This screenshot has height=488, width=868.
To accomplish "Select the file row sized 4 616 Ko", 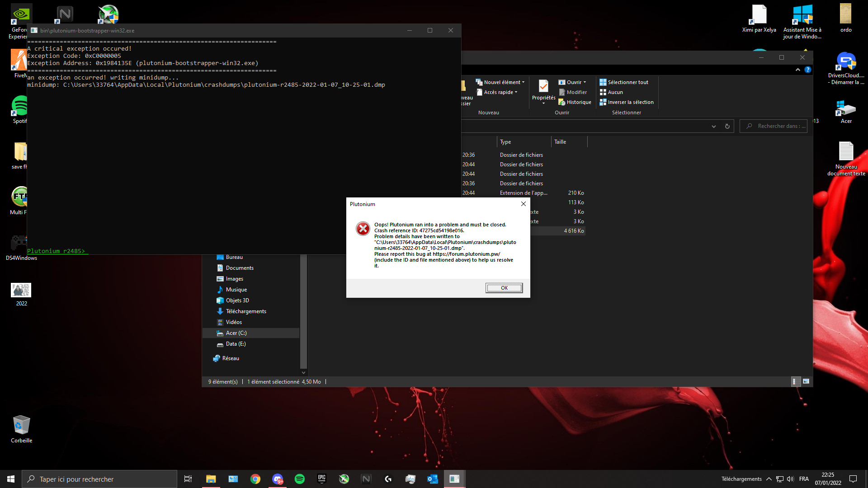I will click(558, 231).
